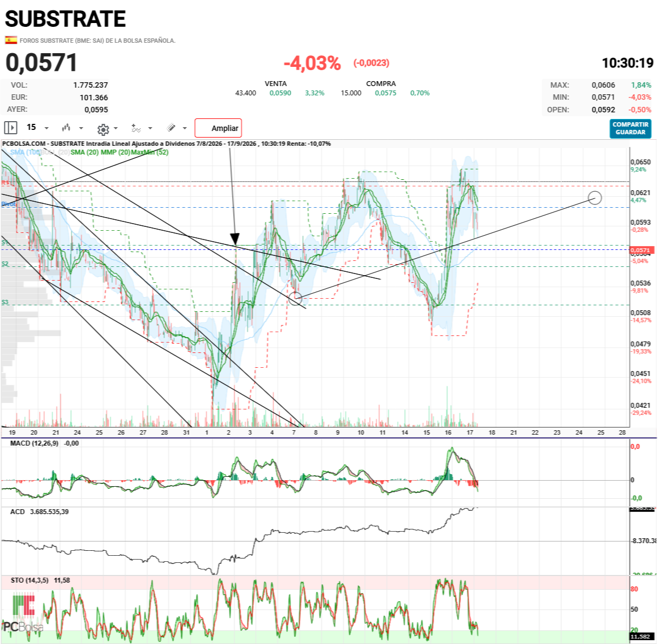Image resolution: width=658 pixels, height=644 pixels.
Task: Click the OPEN value 0,0592
Action: pos(603,110)
